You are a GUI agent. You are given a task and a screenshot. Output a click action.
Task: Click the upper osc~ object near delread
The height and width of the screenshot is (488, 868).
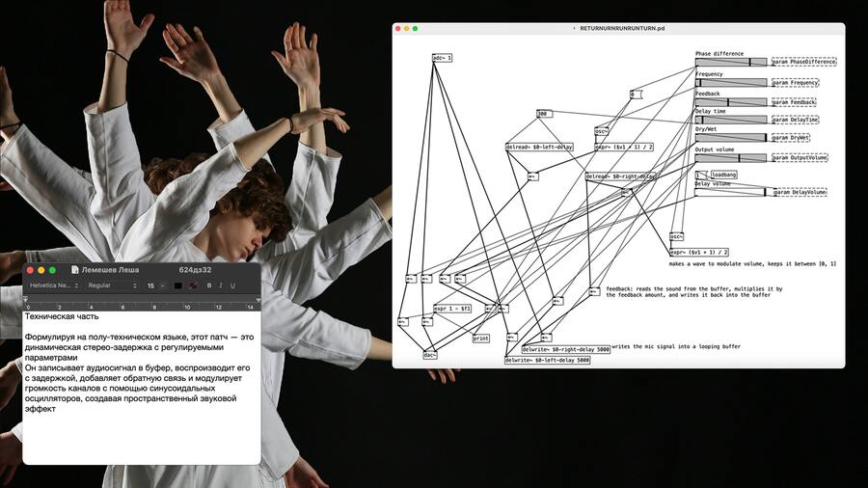601,131
